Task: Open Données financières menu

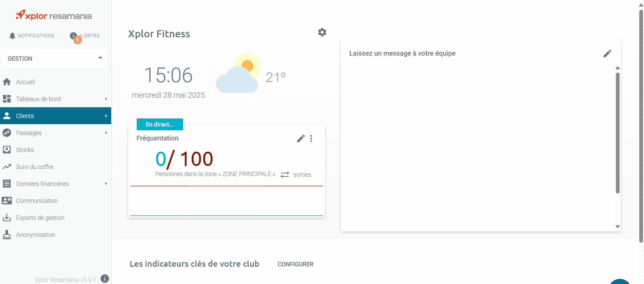Action: point(56,184)
